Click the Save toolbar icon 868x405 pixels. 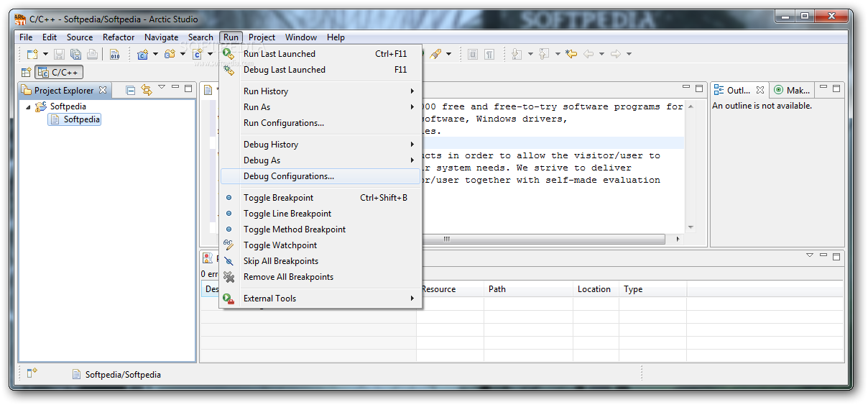click(x=60, y=54)
